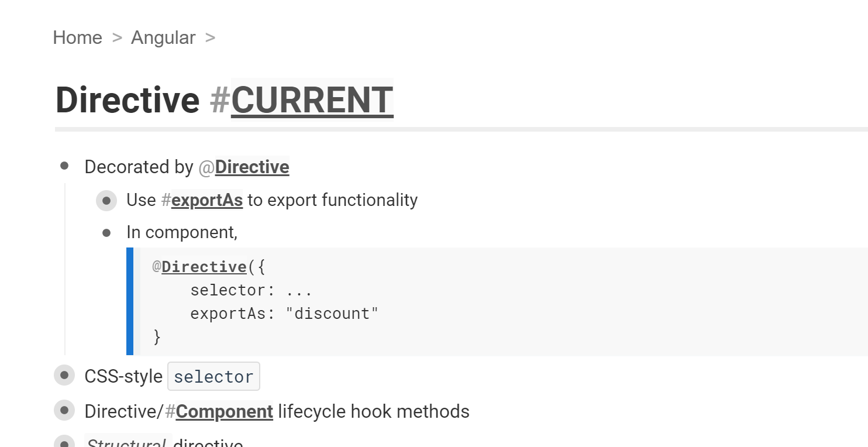Click the 'In component,' bullet marker
The width and height of the screenshot is (868, 447).
tap(106, 232)
